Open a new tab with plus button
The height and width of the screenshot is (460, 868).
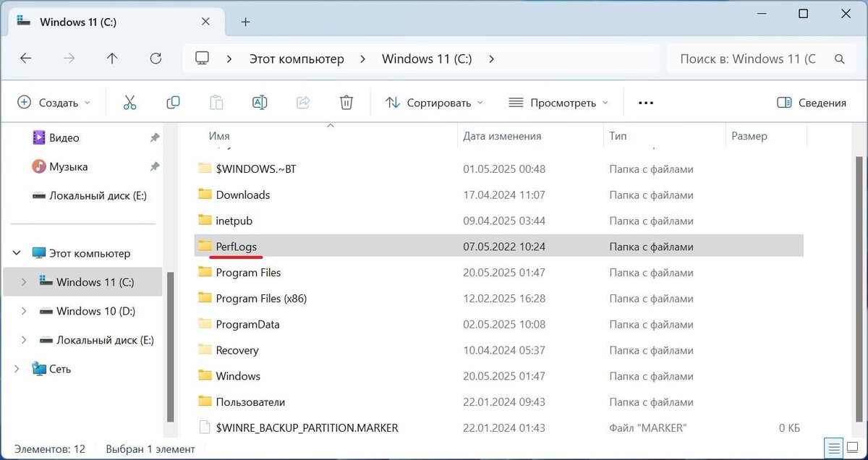(245, 22)
